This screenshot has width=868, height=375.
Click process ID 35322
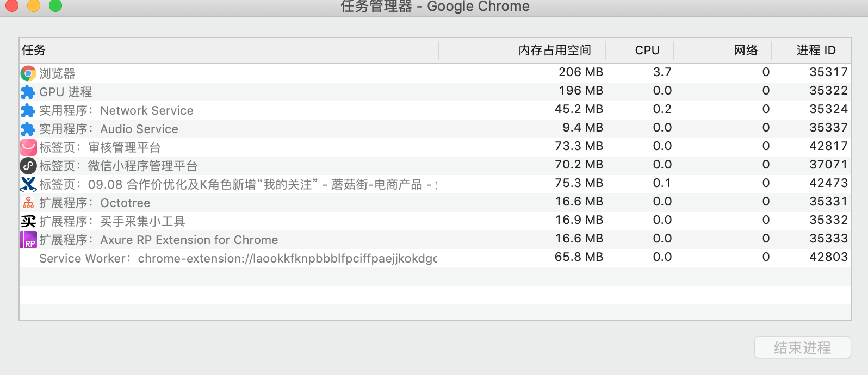click(x=828, y=91)
